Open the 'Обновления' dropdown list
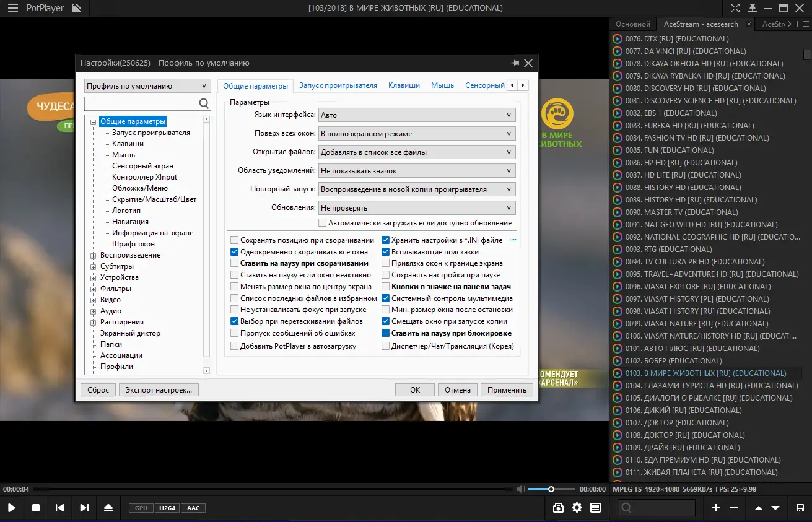The height and width of the screenshot is (522, 812). [416, 208]
